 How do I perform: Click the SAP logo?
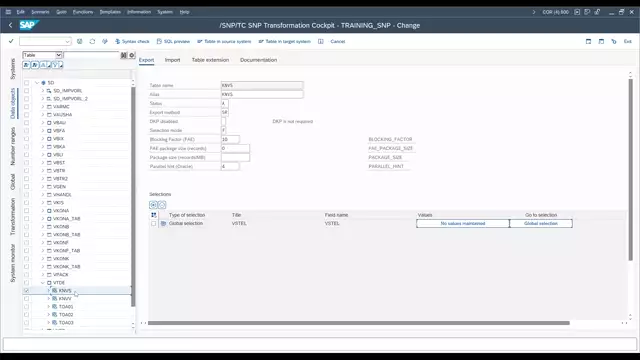(29, 25)
